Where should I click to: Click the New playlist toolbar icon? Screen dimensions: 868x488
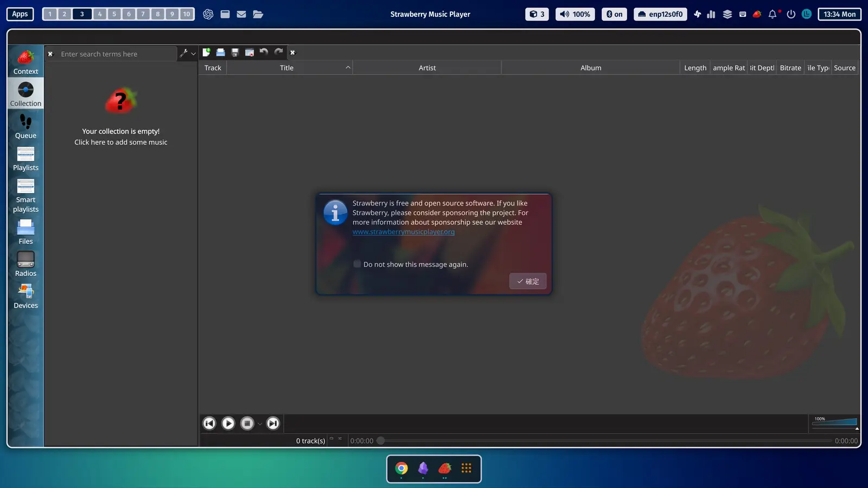click(x=206, y=53)
